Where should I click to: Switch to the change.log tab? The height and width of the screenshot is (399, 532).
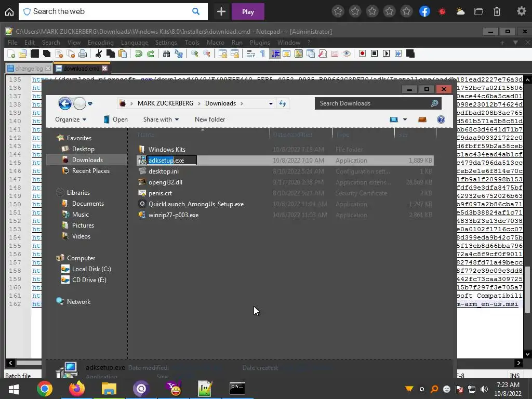click(x=29, y=69)
